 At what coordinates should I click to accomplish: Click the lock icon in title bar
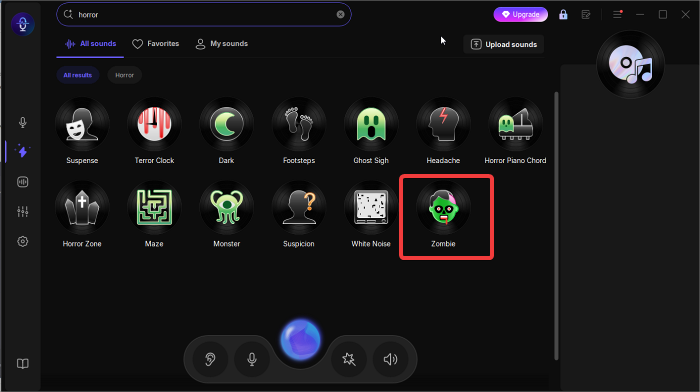(563, 15)
